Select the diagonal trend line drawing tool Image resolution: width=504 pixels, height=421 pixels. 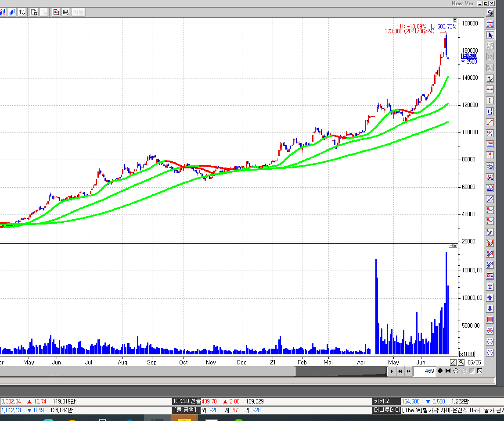[x=490, y=122]
